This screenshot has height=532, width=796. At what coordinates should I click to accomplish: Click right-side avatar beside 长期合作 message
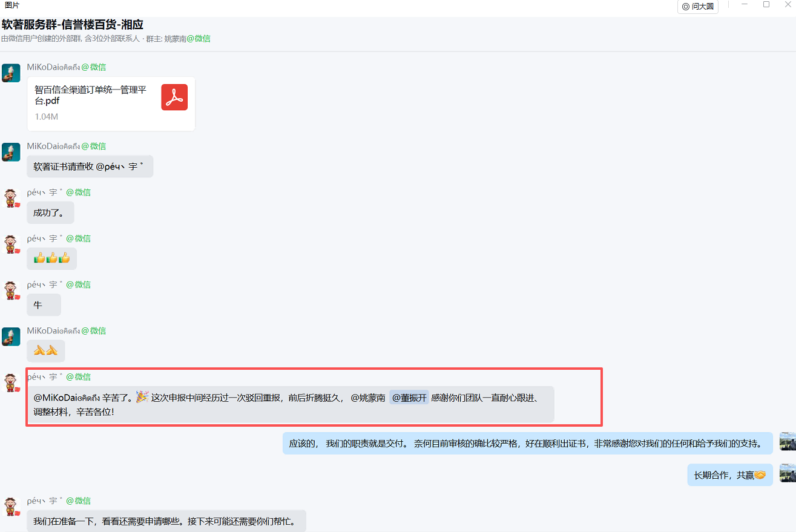[788, 473]
